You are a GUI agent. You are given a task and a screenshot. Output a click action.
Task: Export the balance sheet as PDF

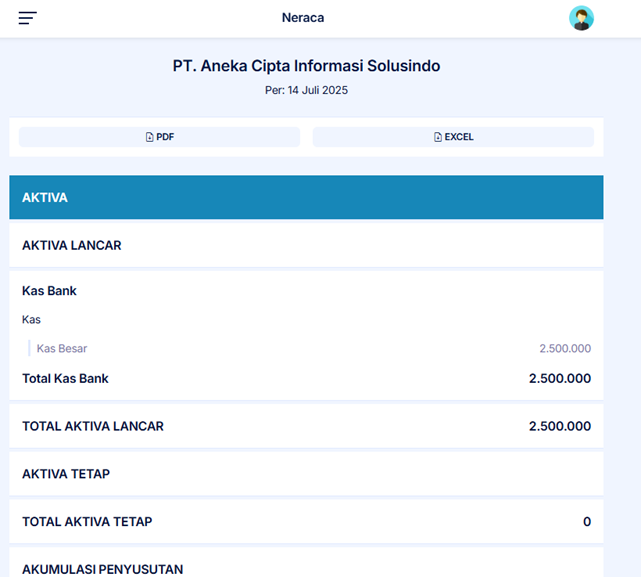pos(159,137)
